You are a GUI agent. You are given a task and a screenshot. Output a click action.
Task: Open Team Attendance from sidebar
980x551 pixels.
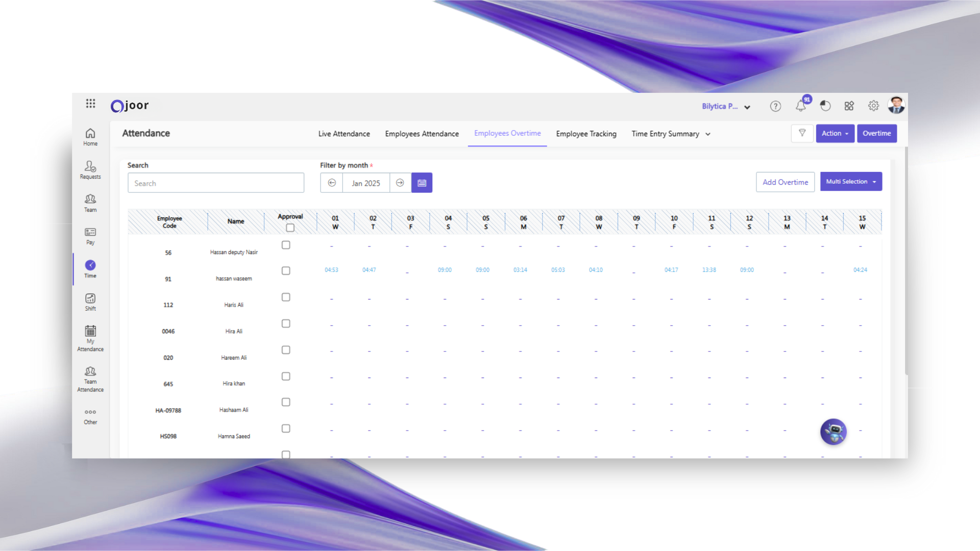tap(90, 379)
